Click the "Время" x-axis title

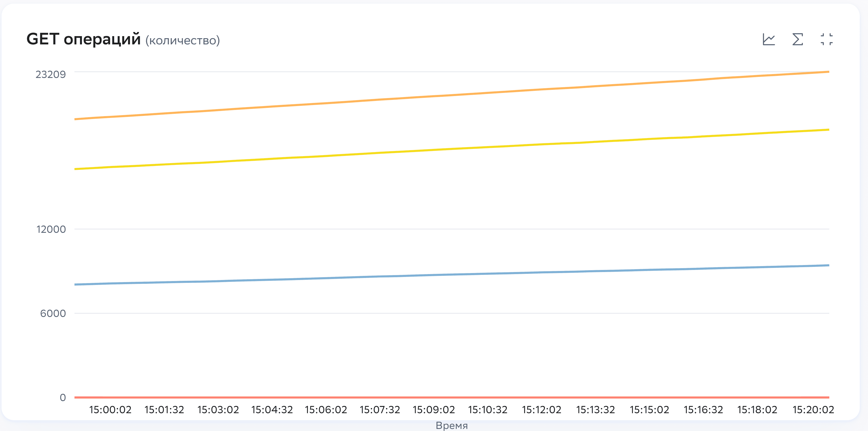452,425
